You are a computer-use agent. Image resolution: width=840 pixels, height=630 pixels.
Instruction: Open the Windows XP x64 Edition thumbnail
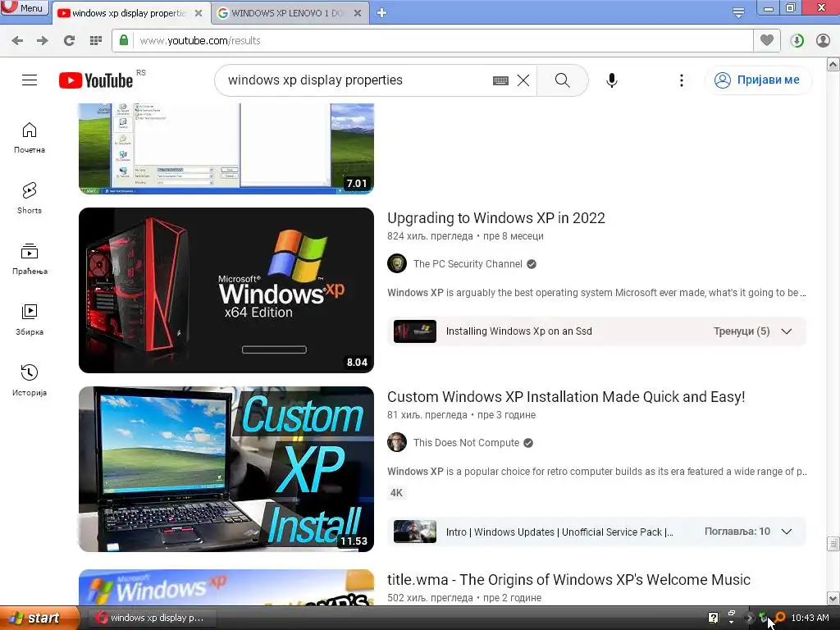pyautogui.click(x=226, y=290)
